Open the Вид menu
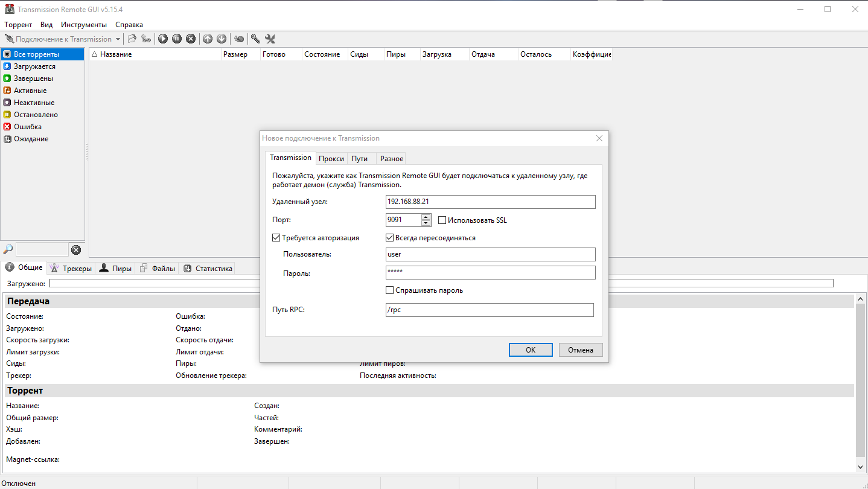The image size is (868, 489). point(46,25)
